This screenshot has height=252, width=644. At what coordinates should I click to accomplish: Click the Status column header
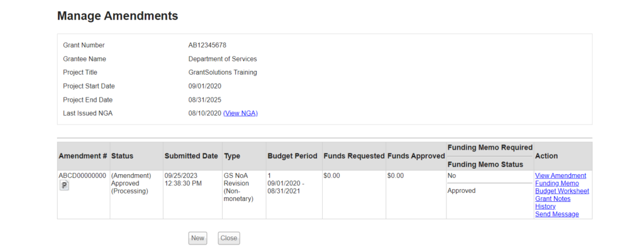click(122, 156)
